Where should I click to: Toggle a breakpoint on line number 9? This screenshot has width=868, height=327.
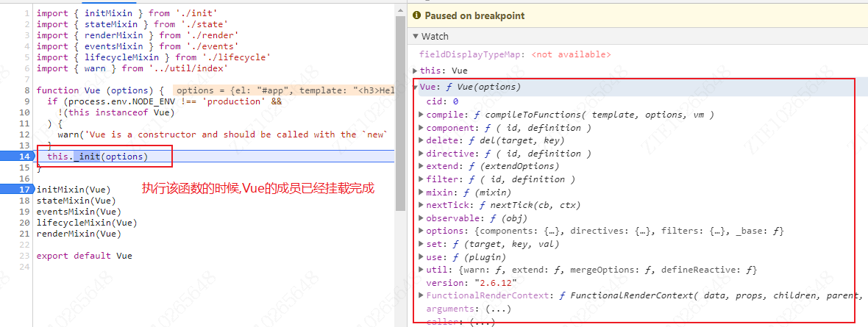(x=26, y=101)
